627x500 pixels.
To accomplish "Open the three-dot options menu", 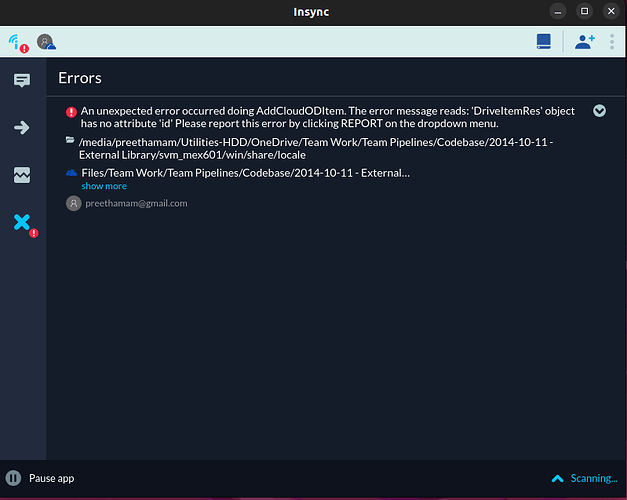I will pyautogui.click(x=612, y=42).
